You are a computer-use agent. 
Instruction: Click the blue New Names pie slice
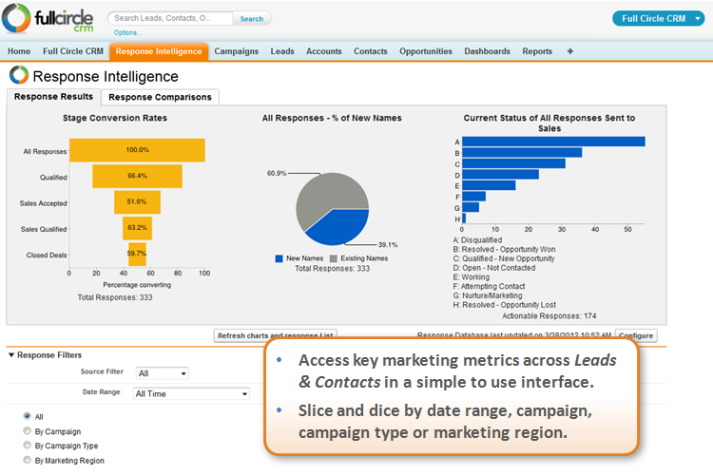[x=341, y=227]
